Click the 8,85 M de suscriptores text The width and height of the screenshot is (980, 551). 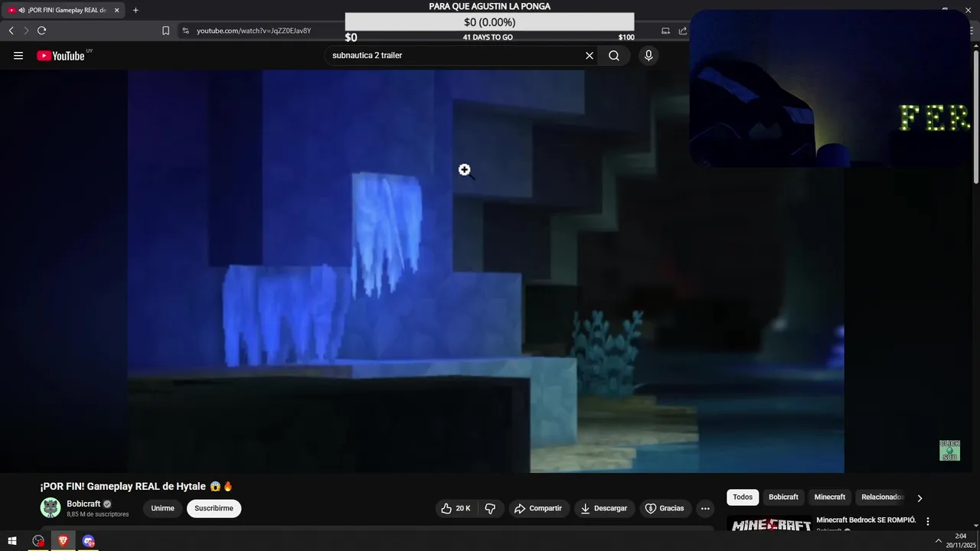(97, 514)
